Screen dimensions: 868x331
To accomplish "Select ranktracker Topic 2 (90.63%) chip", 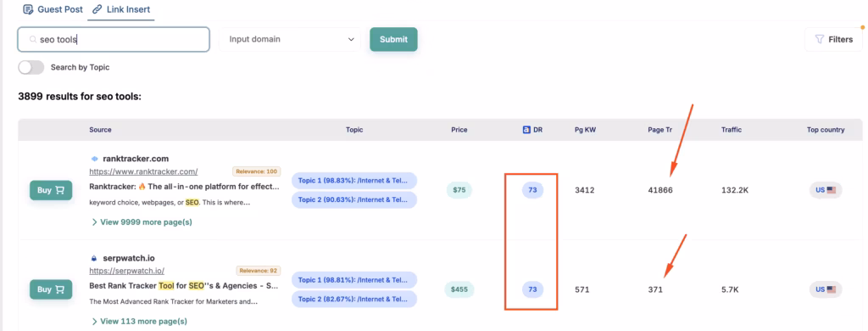I will [x=354, y=199].
